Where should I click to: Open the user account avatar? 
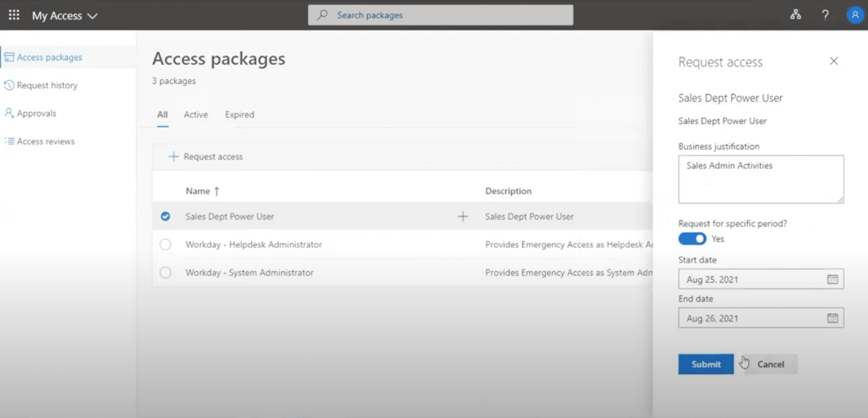[x=854, y=14]
